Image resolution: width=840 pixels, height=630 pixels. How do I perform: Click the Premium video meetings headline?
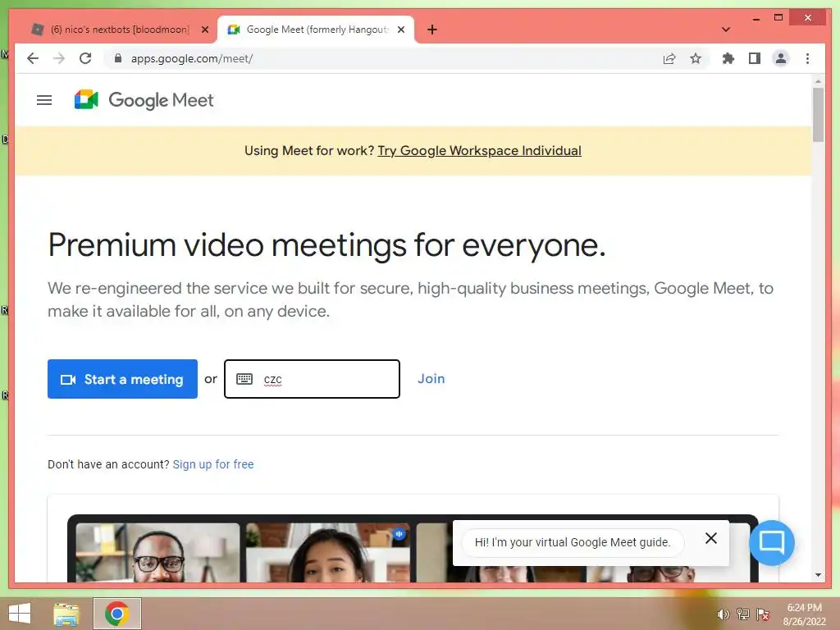pyautogui.click(x=326, y=245)
